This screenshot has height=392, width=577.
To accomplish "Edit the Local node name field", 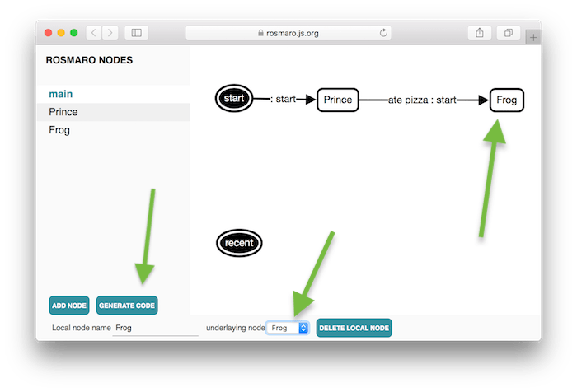I will [155, 328].
